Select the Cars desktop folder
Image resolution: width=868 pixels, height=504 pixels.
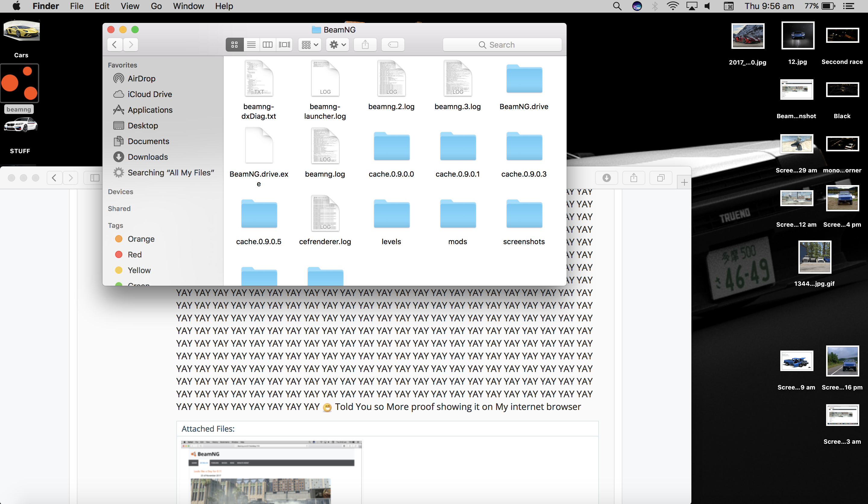pos(21,39)
